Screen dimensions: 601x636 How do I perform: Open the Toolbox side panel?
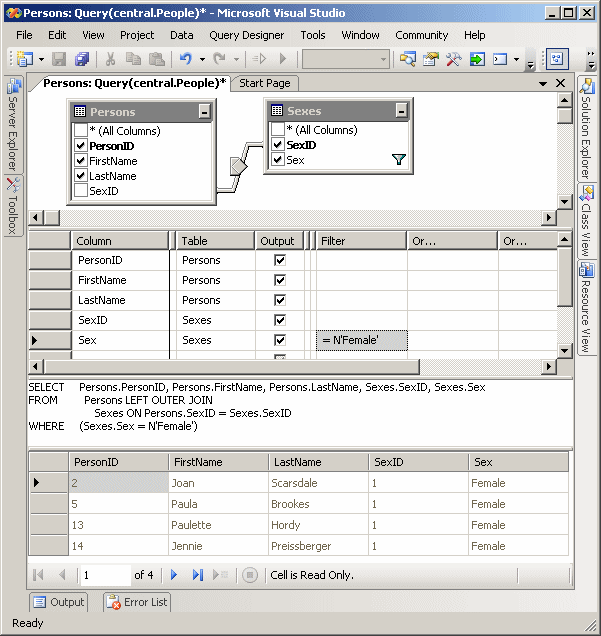(x=13, y=206)
